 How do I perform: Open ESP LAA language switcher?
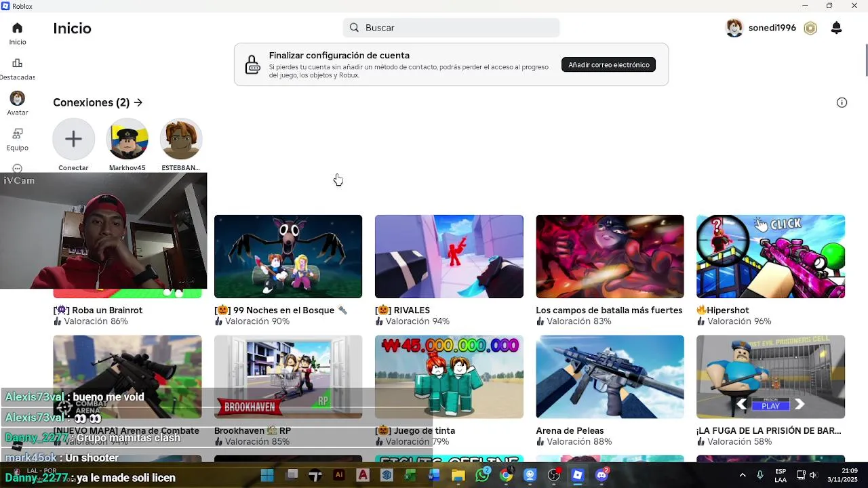(781, 475)
